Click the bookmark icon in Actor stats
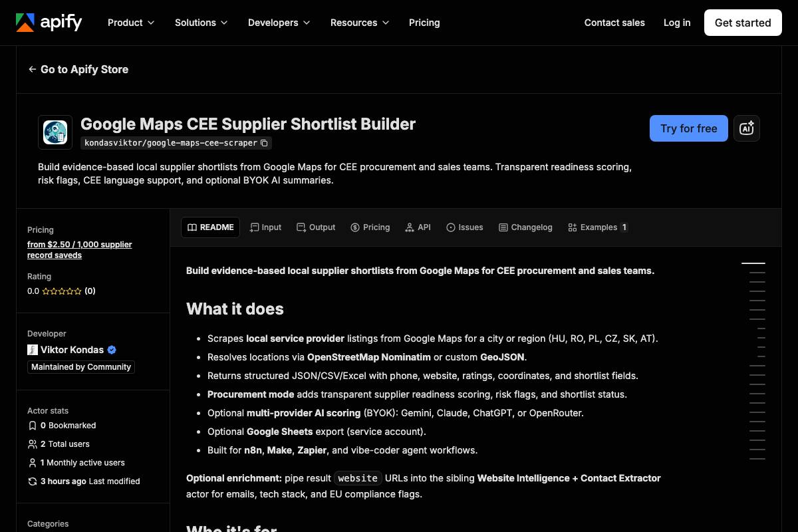Screen dimensions: 798x532 (x=33, y=426)
